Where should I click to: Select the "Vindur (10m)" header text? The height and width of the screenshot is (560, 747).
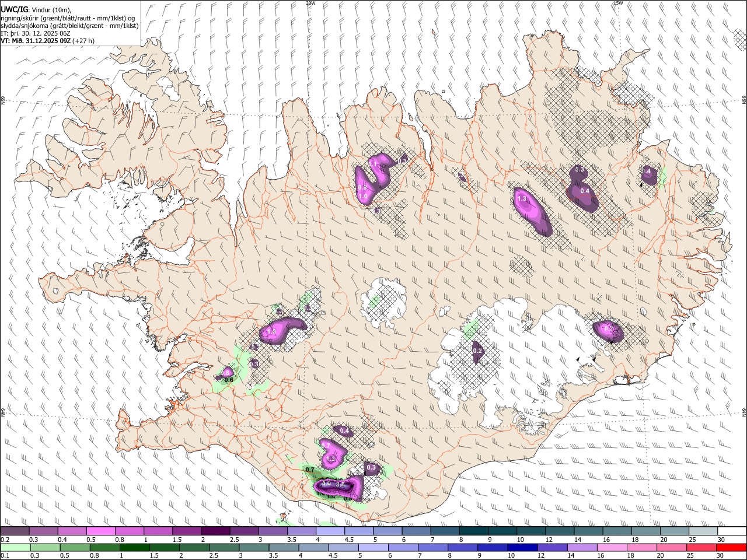coord(52,10)
